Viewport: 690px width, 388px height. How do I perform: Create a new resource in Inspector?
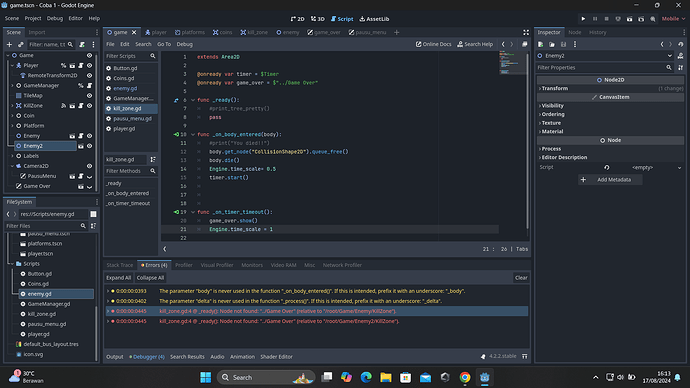[x=540, y=44]
